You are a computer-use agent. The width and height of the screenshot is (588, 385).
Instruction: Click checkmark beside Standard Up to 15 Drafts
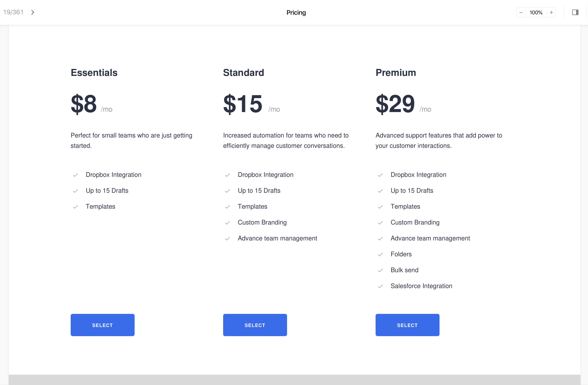point(227,191)
